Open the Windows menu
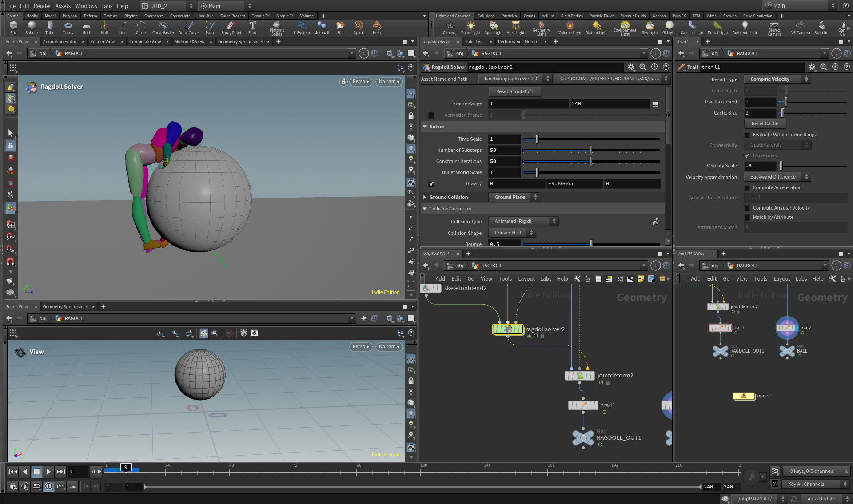This screenshot has width=853, height=504. click(86, 6)
